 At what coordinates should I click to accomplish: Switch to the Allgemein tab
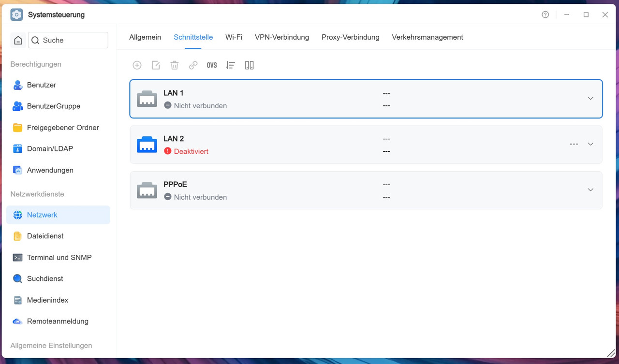point(145,37)
